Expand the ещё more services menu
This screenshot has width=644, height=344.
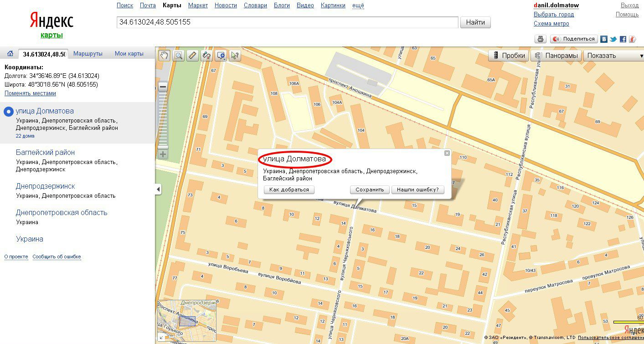point(358,5)
